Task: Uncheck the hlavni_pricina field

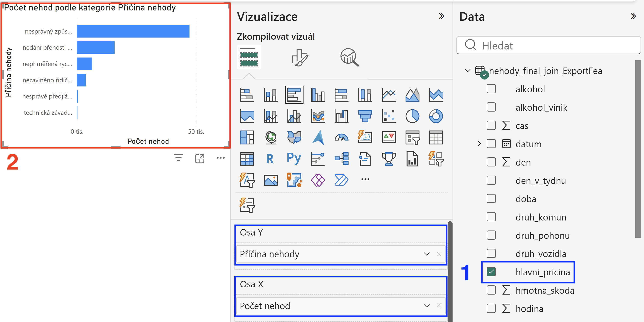Action: click(x=491, y=272)
